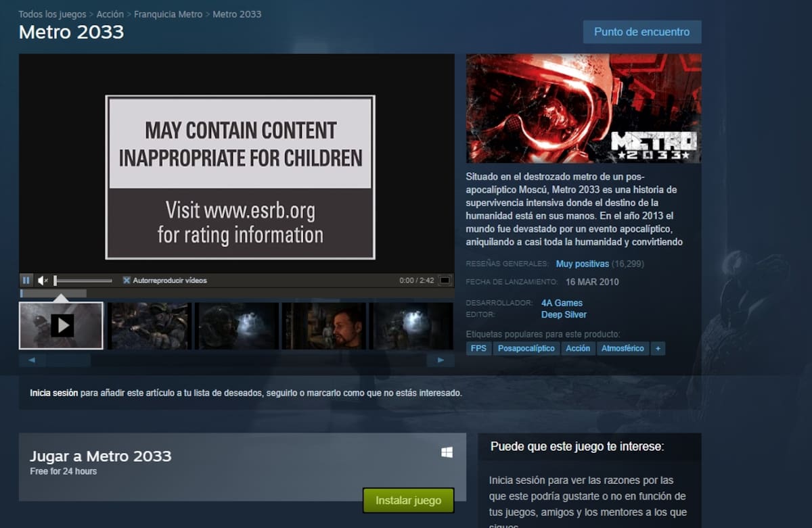Unmute the video with the speaker icon
This screenshot has width=812, height=528.
[x=43, y=280]
